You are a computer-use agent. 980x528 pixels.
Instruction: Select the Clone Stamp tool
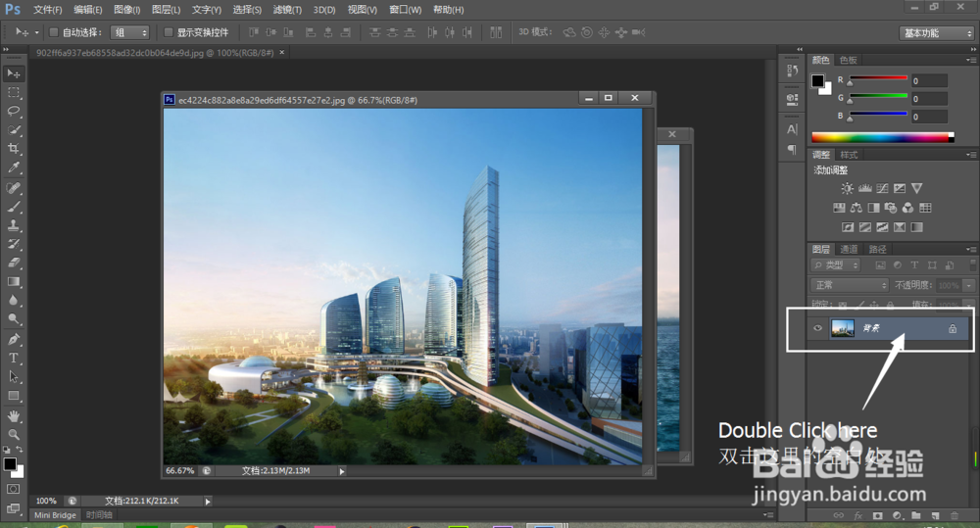(x=13, y=225)
